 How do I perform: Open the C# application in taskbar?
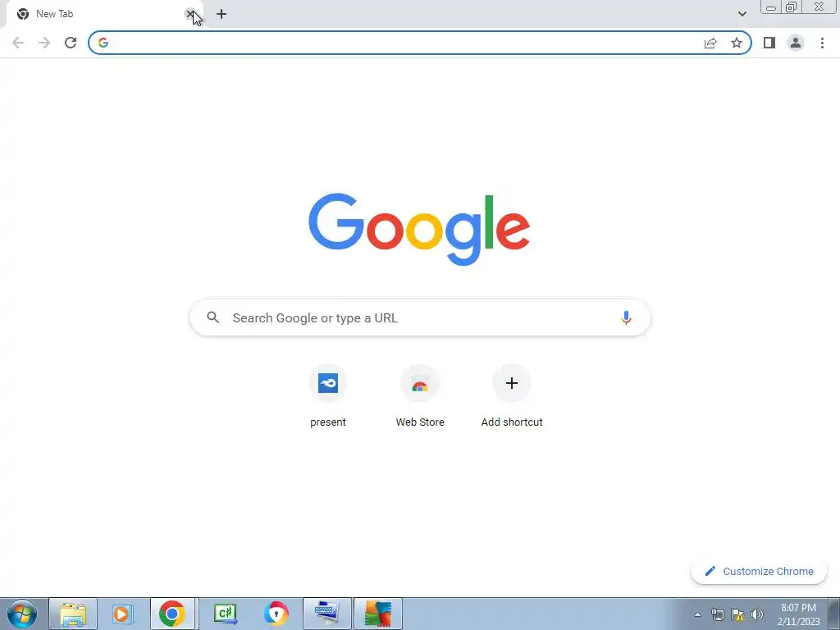coord(225,614)
